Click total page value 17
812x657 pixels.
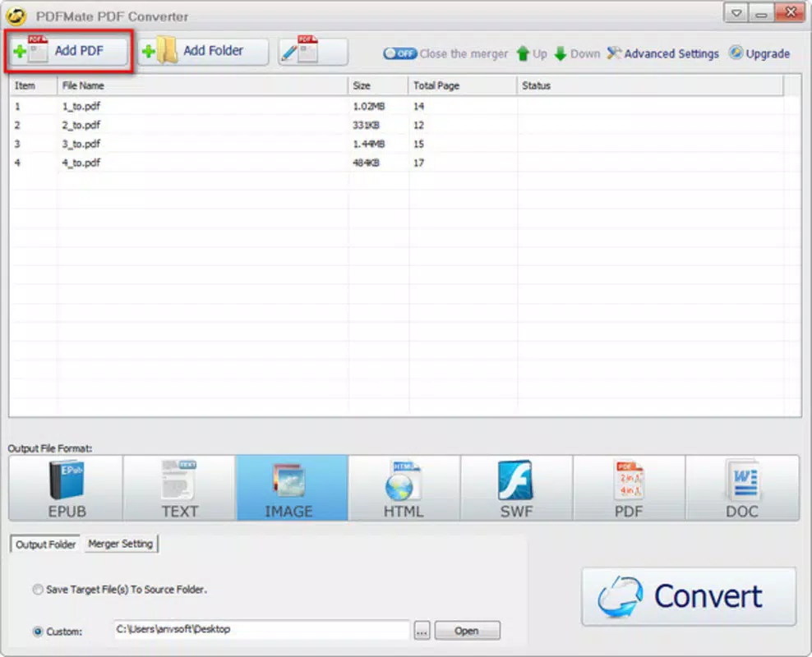418,163
